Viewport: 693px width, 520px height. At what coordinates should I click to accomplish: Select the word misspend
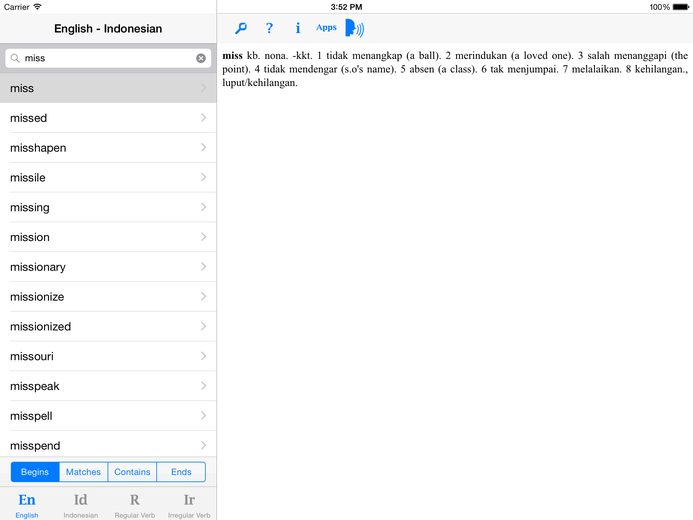pyautogui.click(x=108, y=444)
